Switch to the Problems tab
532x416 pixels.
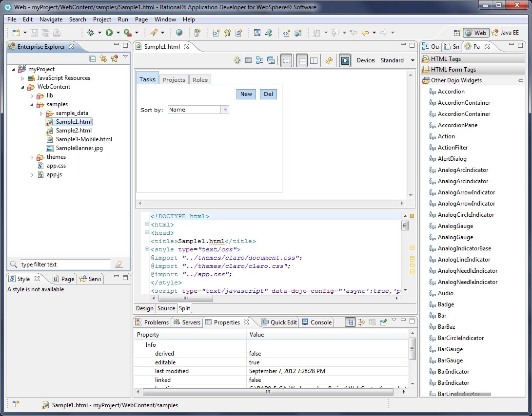[152, 322]
